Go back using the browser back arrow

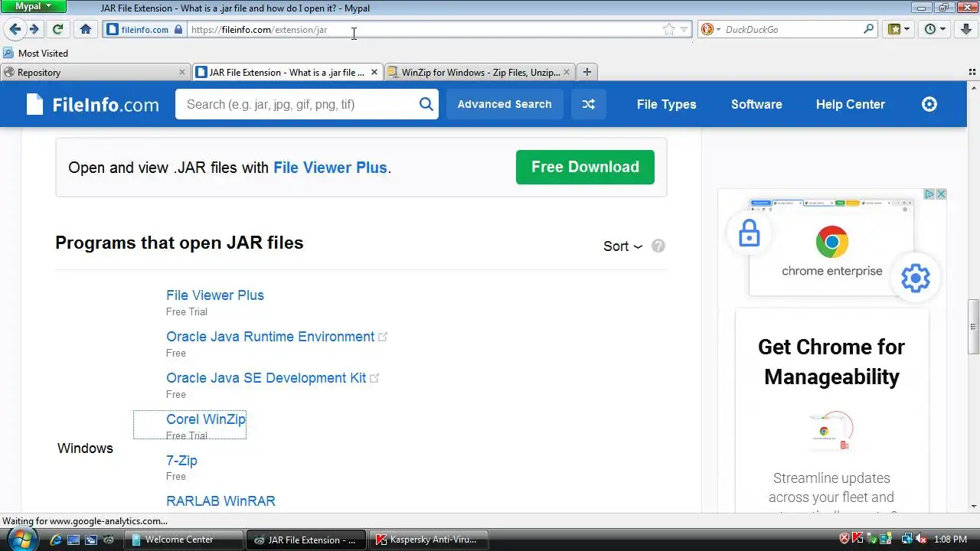point(15,29)
